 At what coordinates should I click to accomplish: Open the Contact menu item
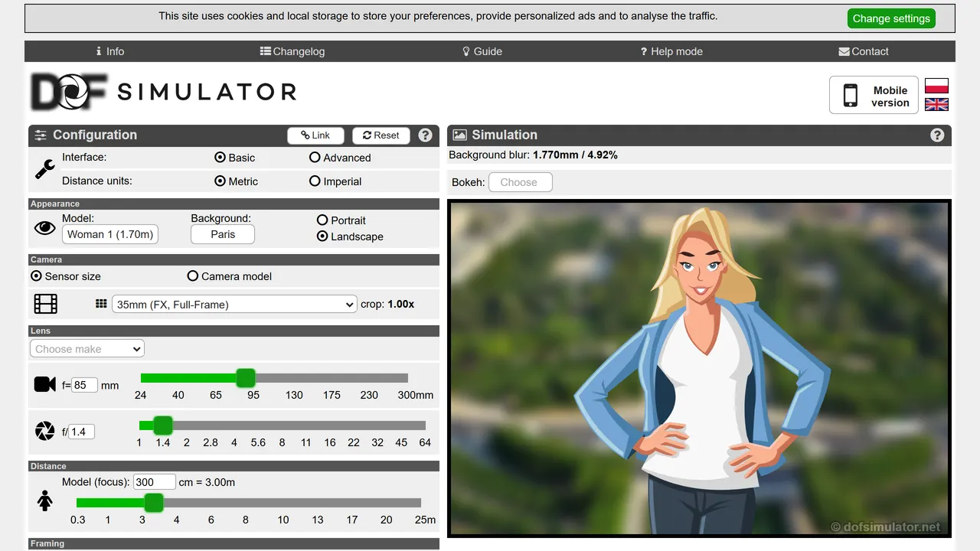click(864, 51)
